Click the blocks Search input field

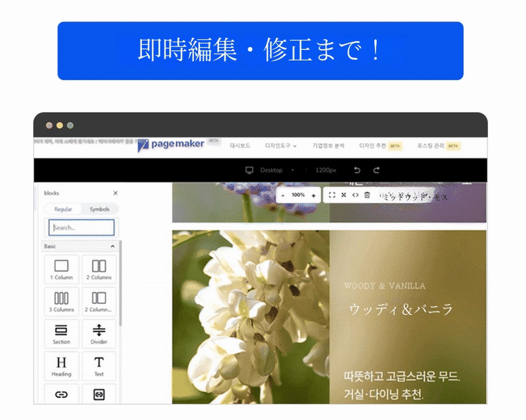(81, 227)
